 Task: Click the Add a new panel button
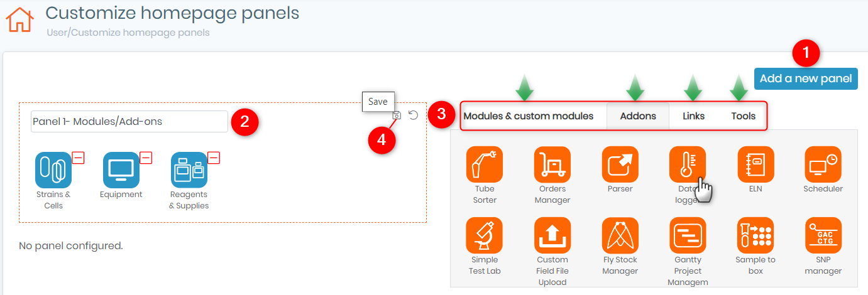806,78
